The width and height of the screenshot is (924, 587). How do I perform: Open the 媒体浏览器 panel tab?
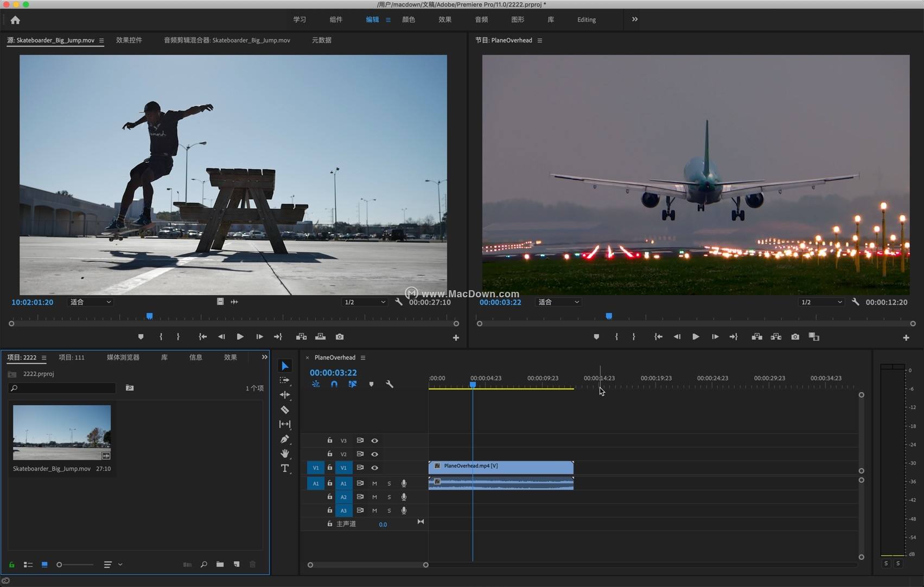(x=123, y=358)
